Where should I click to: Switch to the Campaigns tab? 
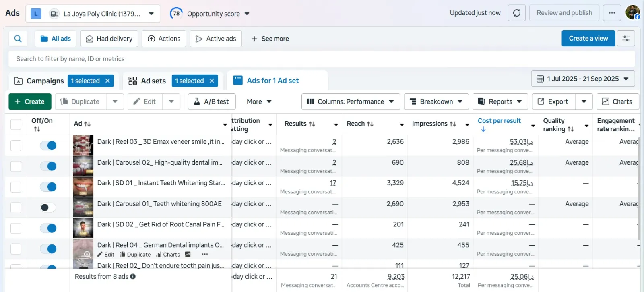point(39,81)
